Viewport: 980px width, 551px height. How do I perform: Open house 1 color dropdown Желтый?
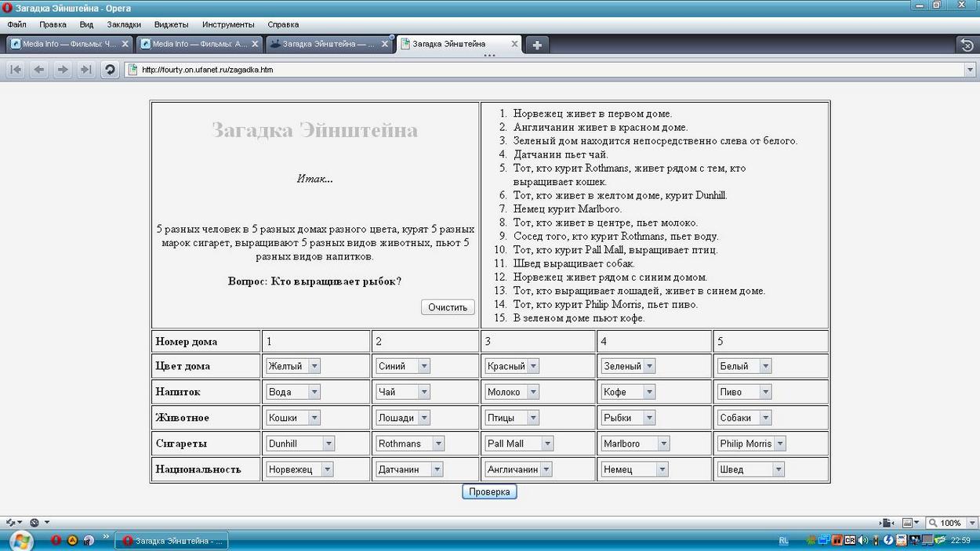click(x=293, y=366)
